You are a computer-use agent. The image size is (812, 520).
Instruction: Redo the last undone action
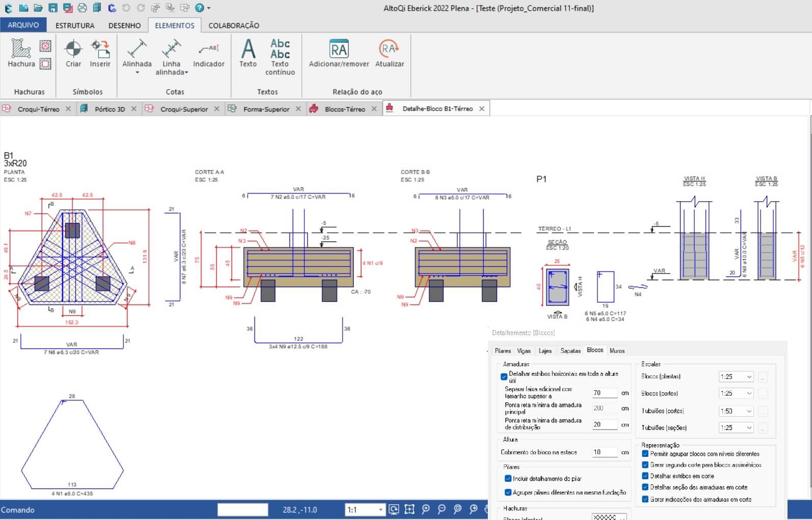(141, 8)
